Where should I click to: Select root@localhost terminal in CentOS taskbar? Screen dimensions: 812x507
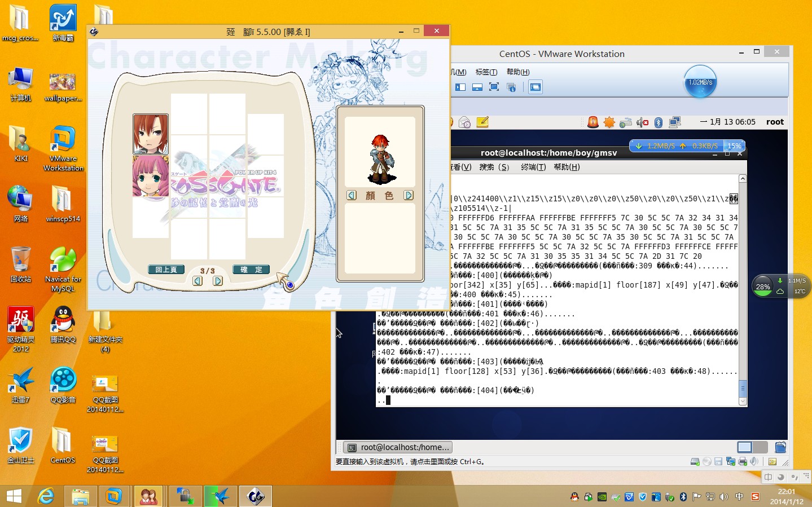click(398, 447)
